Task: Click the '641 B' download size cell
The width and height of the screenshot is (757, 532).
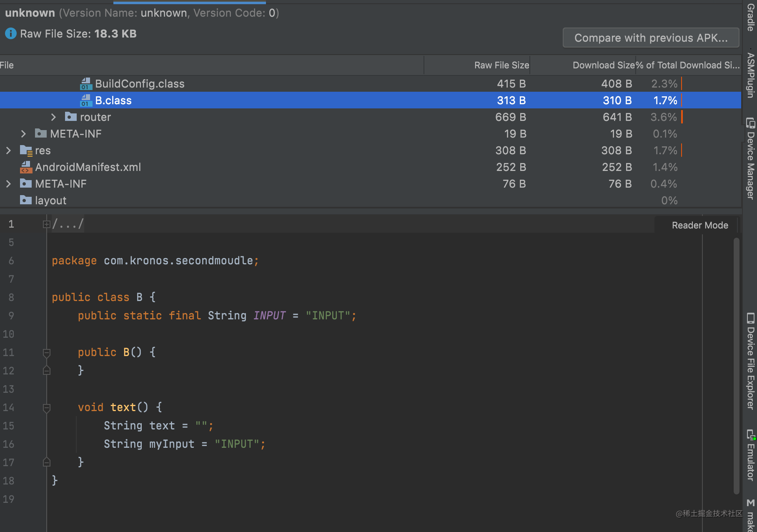Action: (617, 117)
